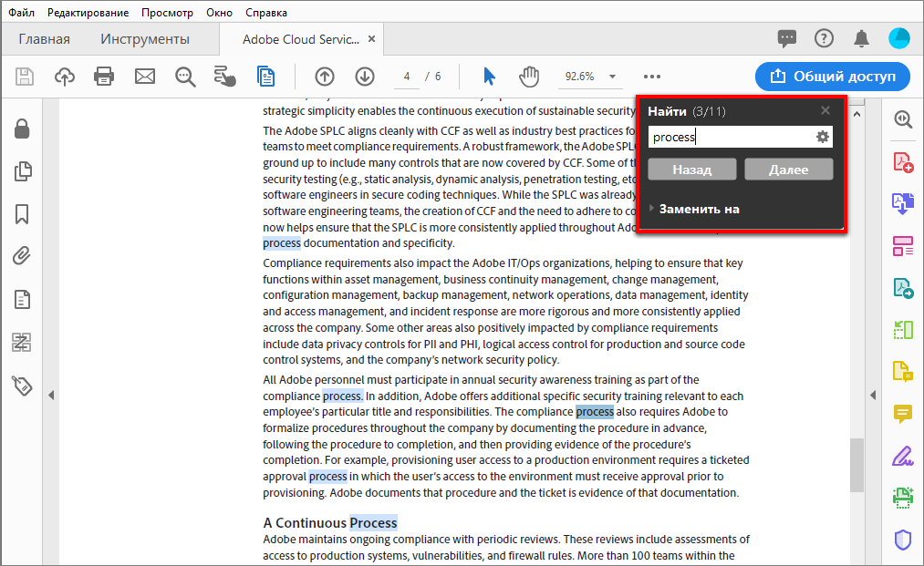Image resolution: width=924 pixels, height=566 pixels.
Task: Open the user profile avatar
Action: pyautogui.click(x=899, y=39)
